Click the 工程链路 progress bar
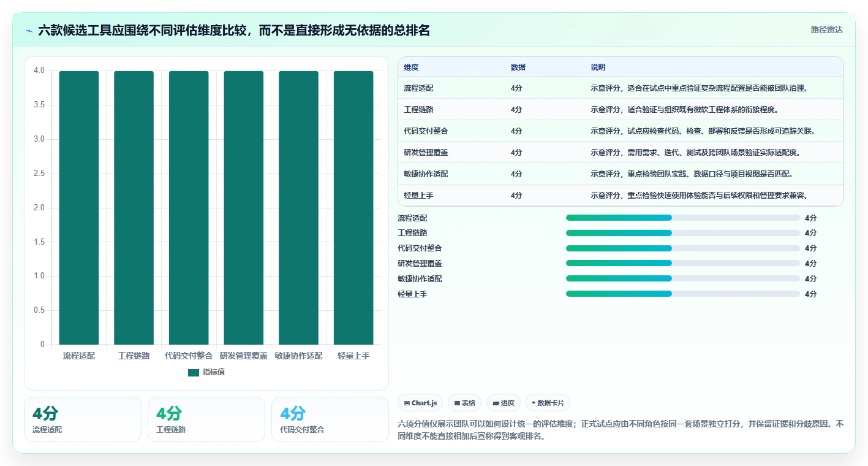This screenshot has width=868, height=466. point(683,233)
